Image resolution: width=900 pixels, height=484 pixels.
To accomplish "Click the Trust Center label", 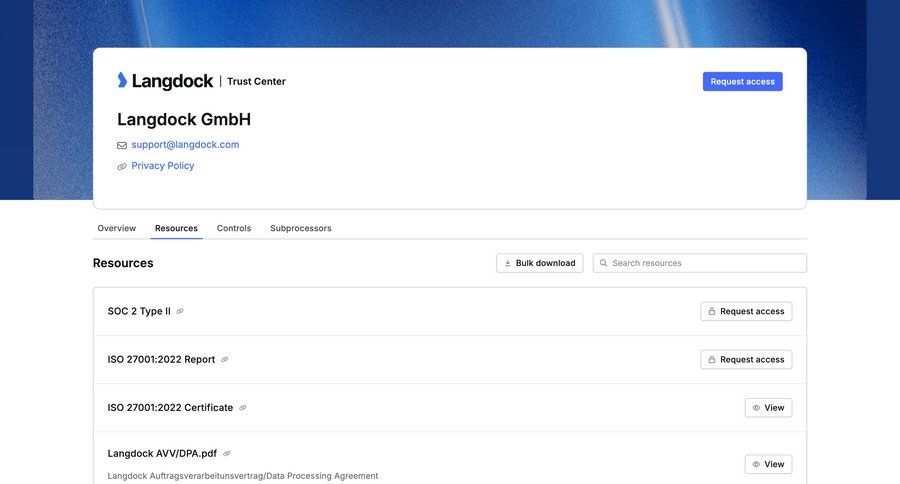I will click(256, 82).
